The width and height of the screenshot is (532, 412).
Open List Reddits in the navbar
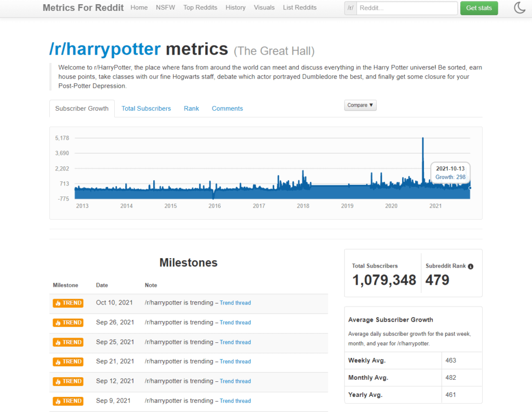coord(300,7)
